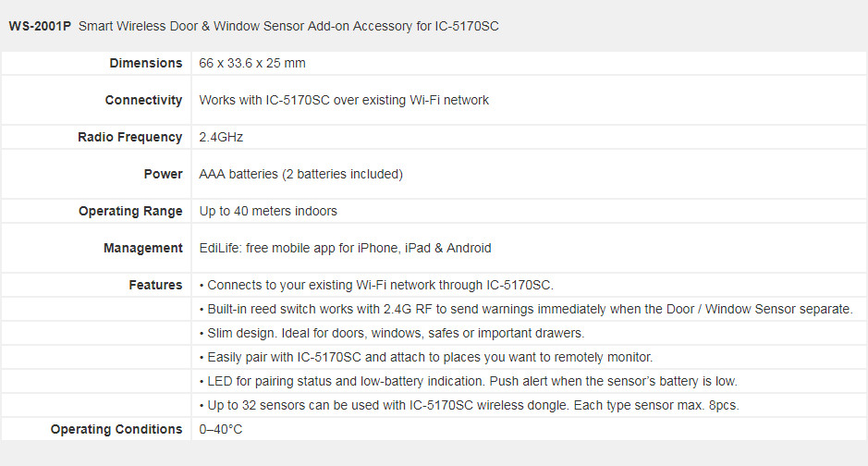Viewport: 868px width, 466px height.
Task: Select the Features row label
Action: click(155, 285)
